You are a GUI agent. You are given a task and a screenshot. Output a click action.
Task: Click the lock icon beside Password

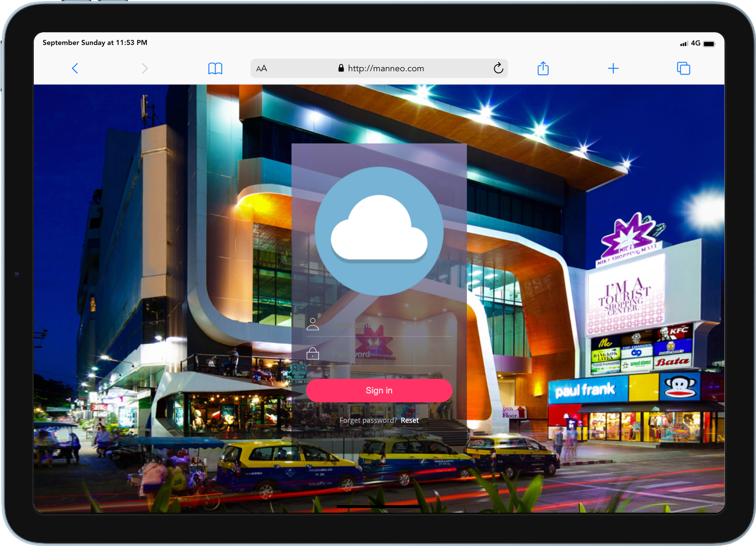coord(313,354)
